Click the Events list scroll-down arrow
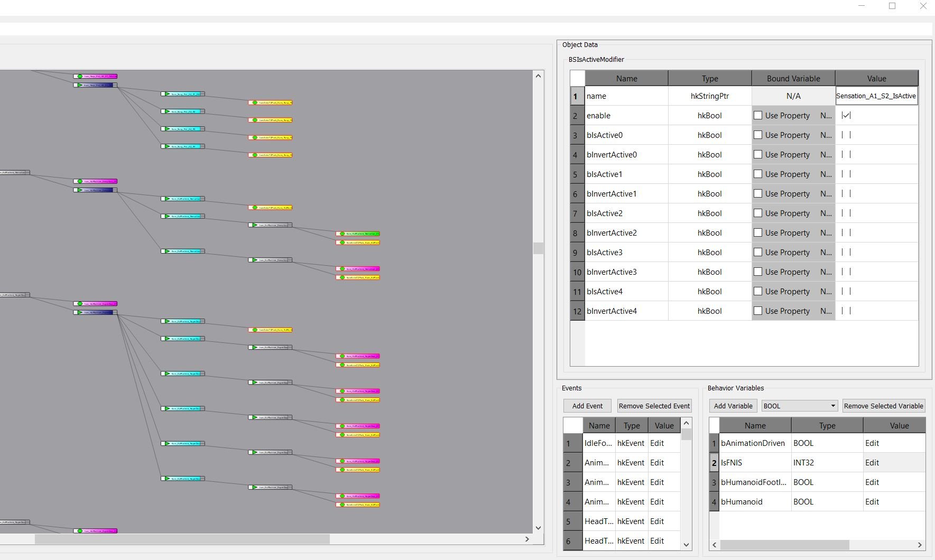Screen dimensions: 935x560 (686, 544)
